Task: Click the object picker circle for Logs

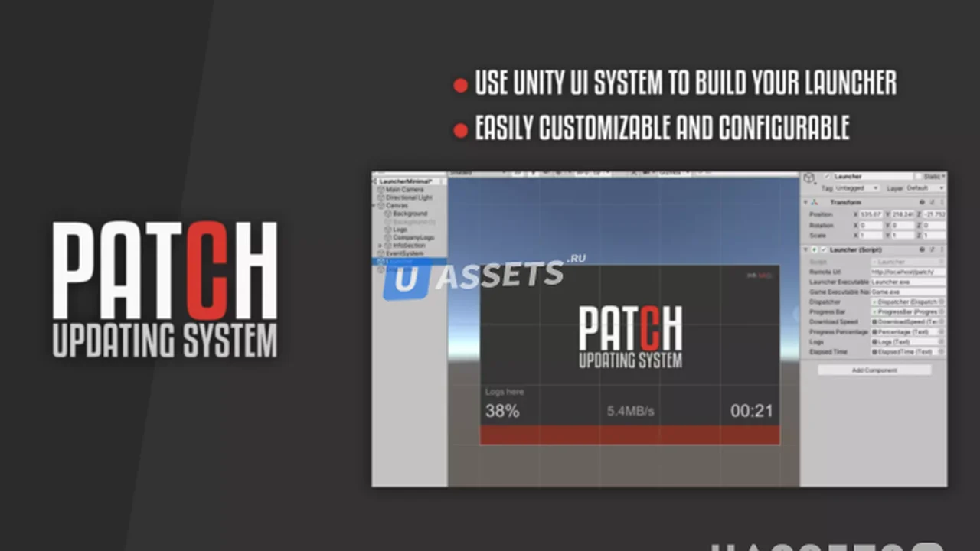Action: (x=941, y=342)
